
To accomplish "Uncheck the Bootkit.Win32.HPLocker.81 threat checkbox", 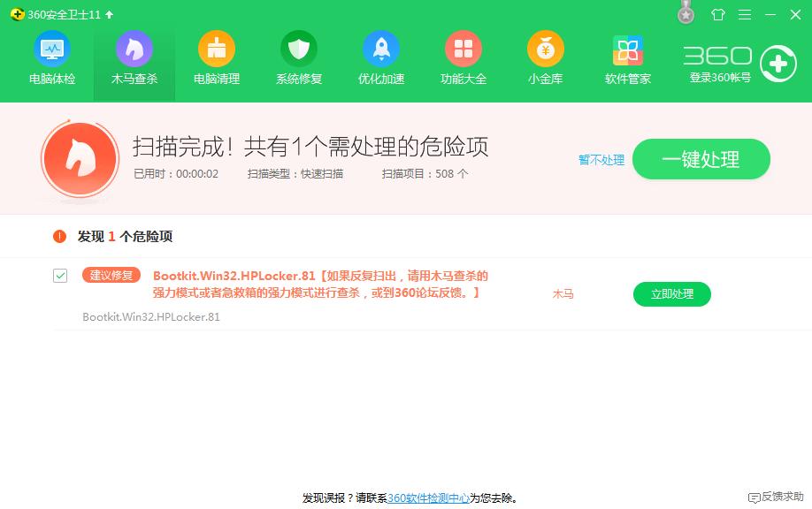I will pyautogui.click(x=59, y=276).
